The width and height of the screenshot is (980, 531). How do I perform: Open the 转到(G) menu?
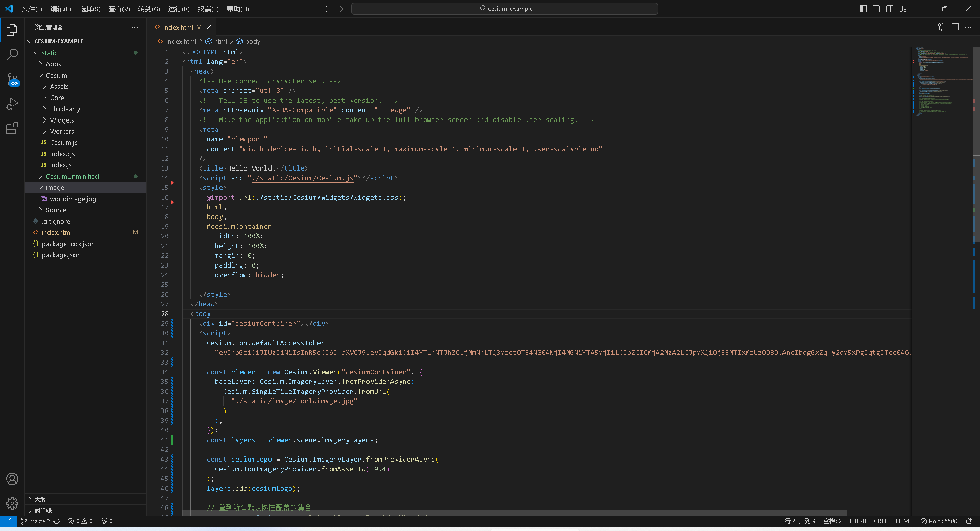(149, 9)
